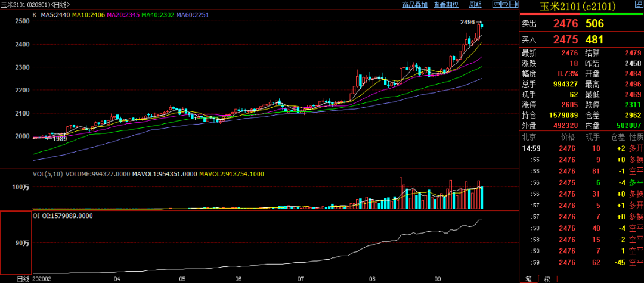This screenshot has width=644, height=283.
Task: Open the 商品叠加 overlay link
Action: pos(415,5)
